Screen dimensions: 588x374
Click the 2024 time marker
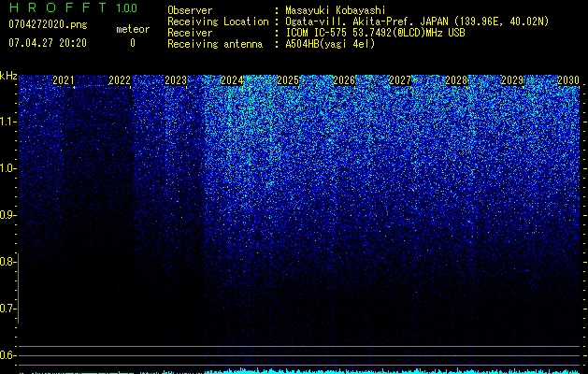[x=232, y=80]
